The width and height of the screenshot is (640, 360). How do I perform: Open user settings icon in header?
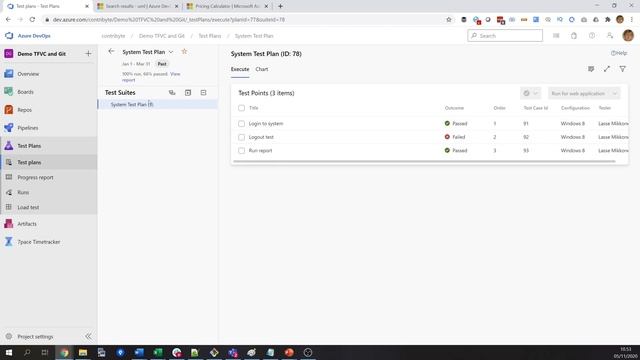[x=610, y=36]
